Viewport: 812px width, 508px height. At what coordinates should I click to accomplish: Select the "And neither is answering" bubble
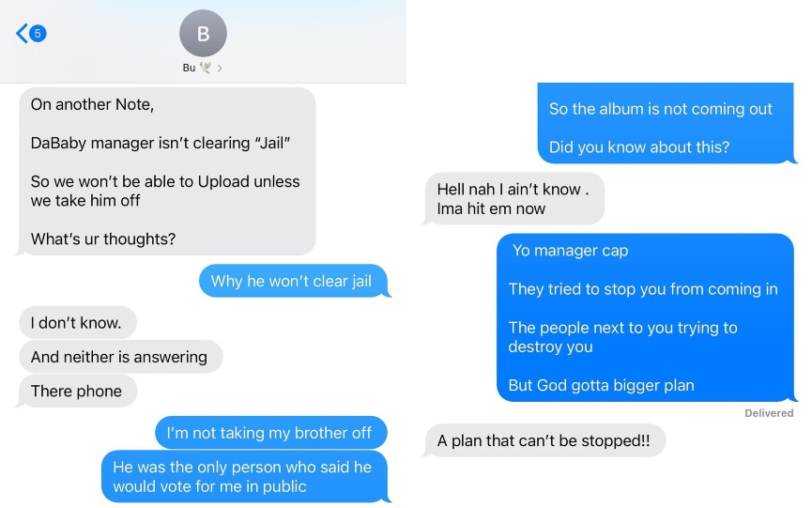(121, 356)
